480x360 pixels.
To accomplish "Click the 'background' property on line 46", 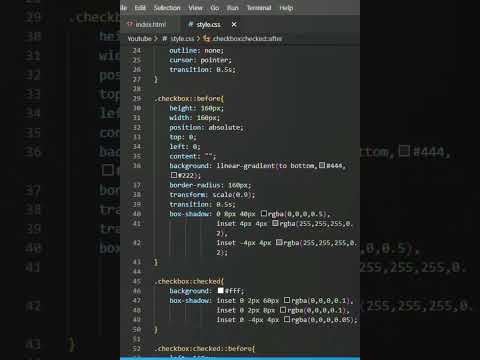I will pyautogui.click(x=189, y=291).
